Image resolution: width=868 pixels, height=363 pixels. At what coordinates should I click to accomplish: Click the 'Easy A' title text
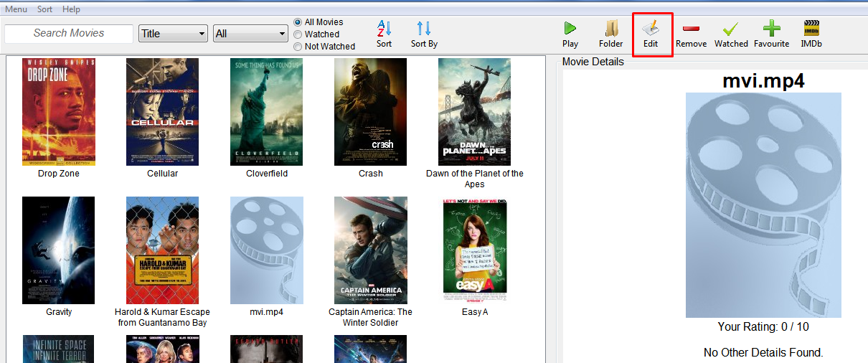pyautogui.click(x=475, y=312)
